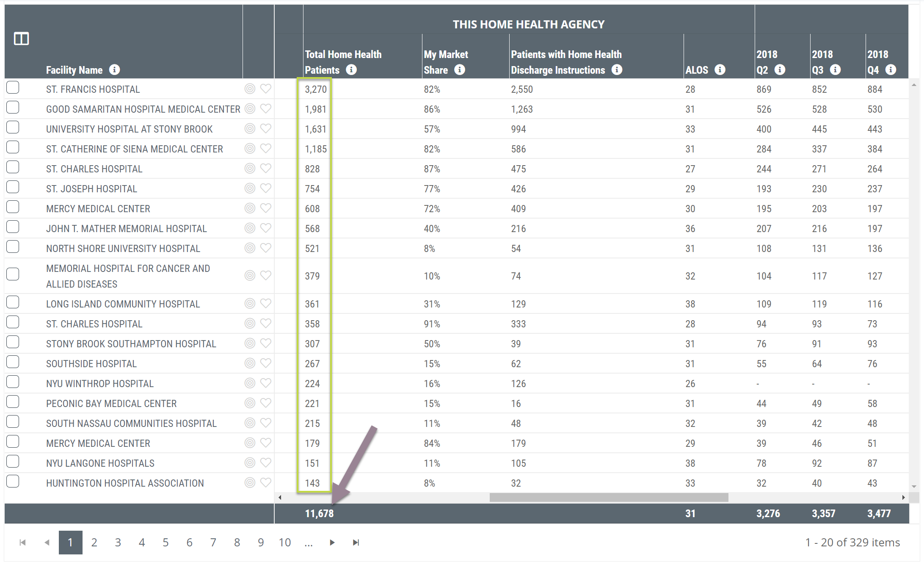Go to page 10

(x=285, y=543)
